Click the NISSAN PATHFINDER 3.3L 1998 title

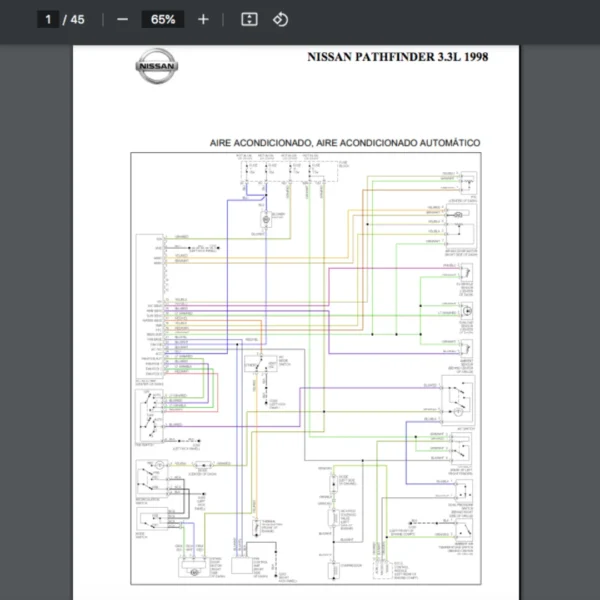[x=398, y=57]
